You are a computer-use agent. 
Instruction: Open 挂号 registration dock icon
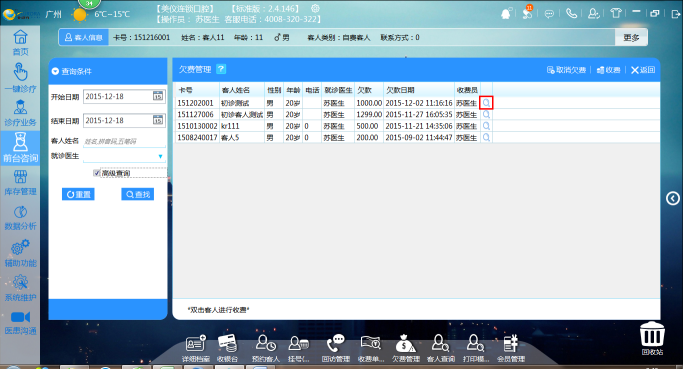[x=298, y=348]
